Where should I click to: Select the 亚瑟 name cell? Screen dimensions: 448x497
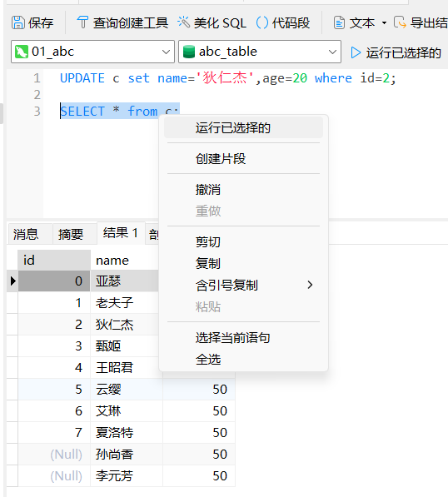[x=124, y=281]
